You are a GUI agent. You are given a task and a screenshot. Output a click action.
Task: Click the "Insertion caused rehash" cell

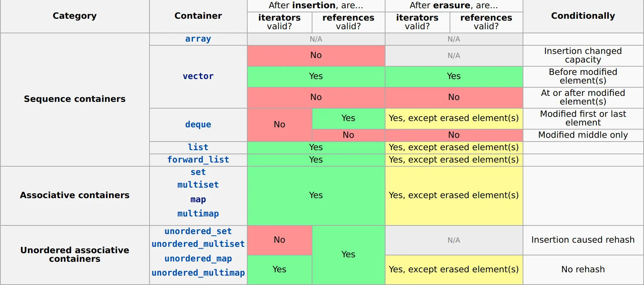pyautogui.click(x=583, y=240)
